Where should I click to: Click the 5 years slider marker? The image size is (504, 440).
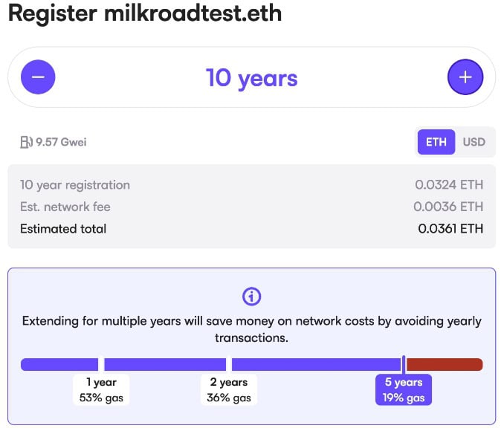tap(404, 365)
